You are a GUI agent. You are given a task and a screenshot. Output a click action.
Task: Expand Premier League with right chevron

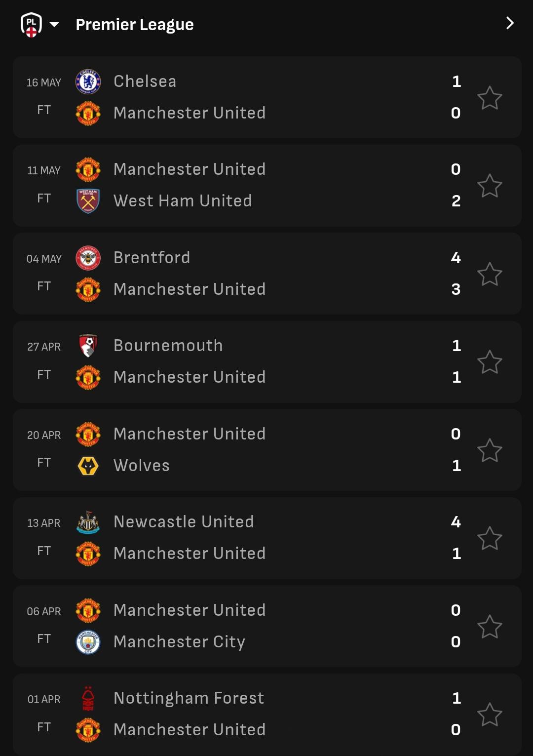[x=510, y=23]
